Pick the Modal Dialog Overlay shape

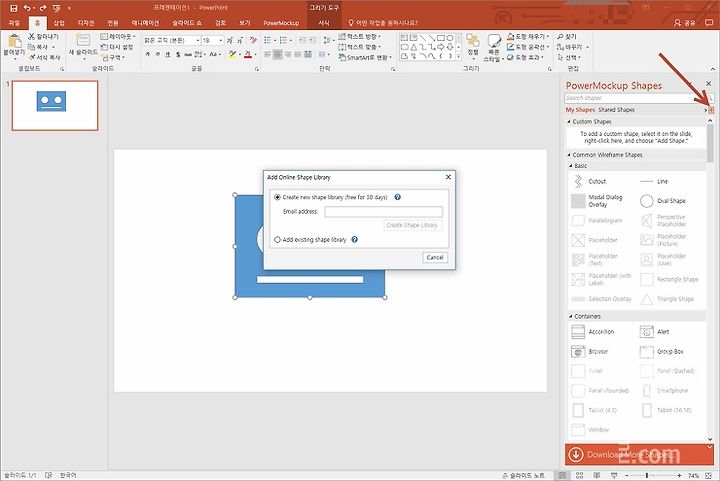tap(597, 201)
